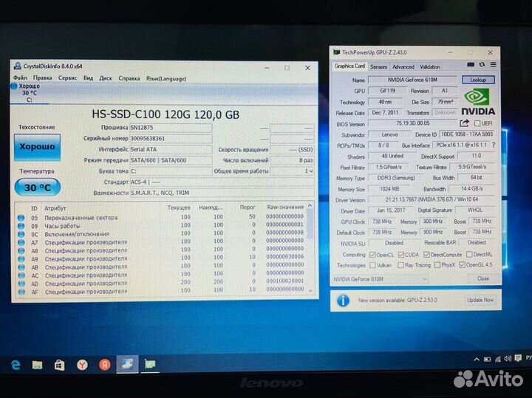The height and width of the screenshot is (398, 532).
Task: Toggle the Vulkan checkbox
Action: point(372,265)
